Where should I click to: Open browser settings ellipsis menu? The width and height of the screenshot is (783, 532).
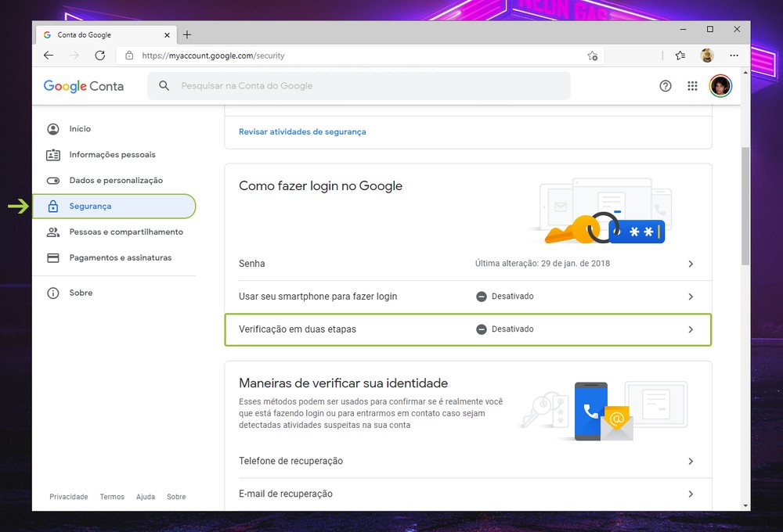734,56
